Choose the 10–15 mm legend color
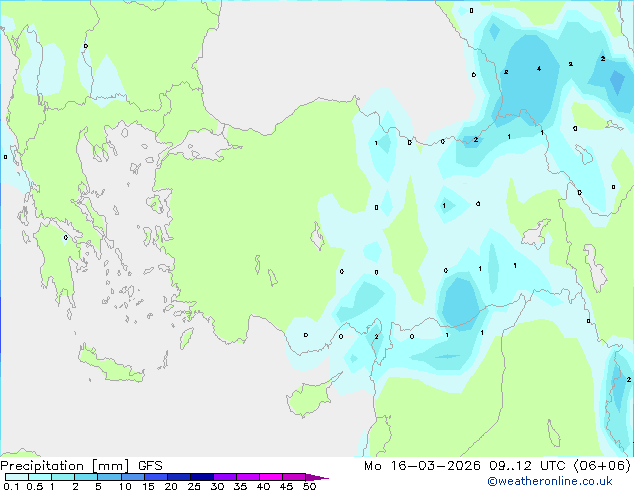634x490 pixels. pyautogui.click(x=132, y=477)
